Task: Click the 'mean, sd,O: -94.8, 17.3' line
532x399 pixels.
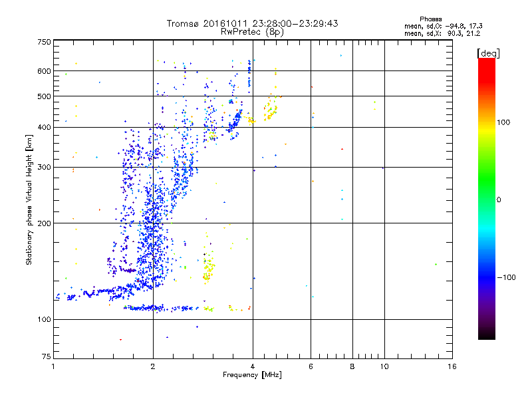Action: click(x=443, y=26)
